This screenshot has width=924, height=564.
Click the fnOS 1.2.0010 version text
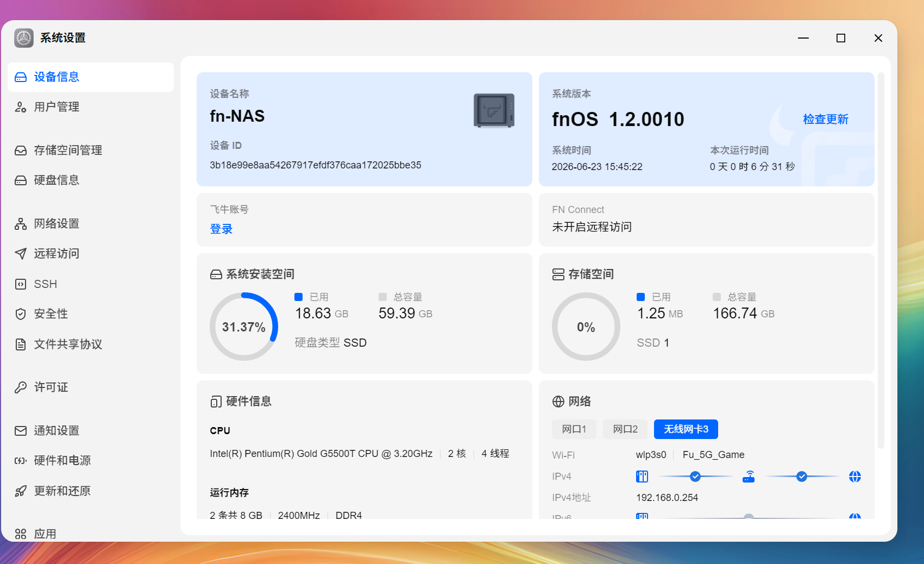pos(618,120)
